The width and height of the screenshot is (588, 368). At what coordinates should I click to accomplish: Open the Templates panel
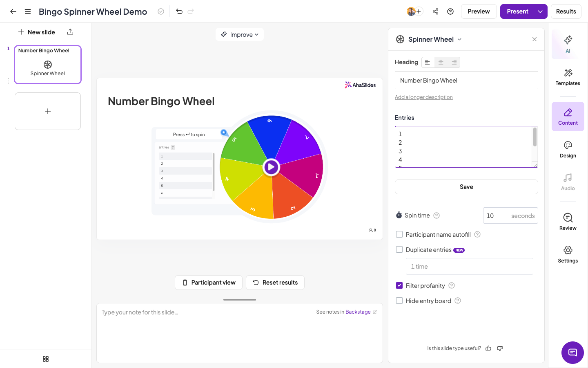[x=568, y=77]
